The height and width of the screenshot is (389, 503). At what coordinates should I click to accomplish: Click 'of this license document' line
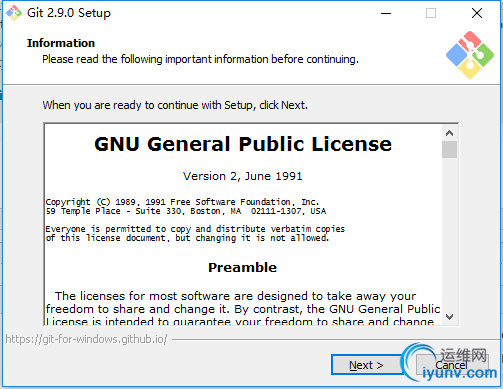(x=187, y=238)
